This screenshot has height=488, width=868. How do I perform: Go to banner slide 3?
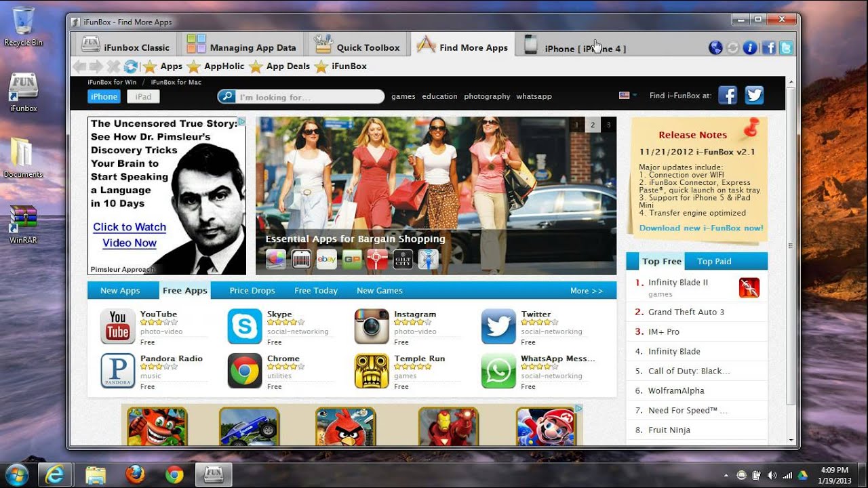608,125
